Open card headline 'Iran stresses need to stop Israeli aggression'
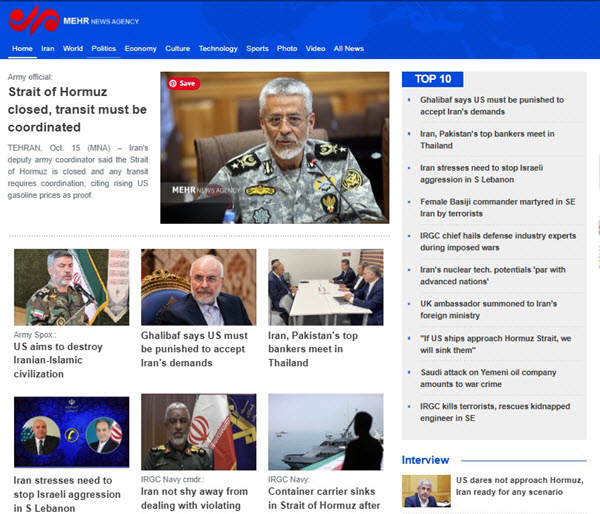The height and width of the screenshot is (514, 600). coord(67,494)
